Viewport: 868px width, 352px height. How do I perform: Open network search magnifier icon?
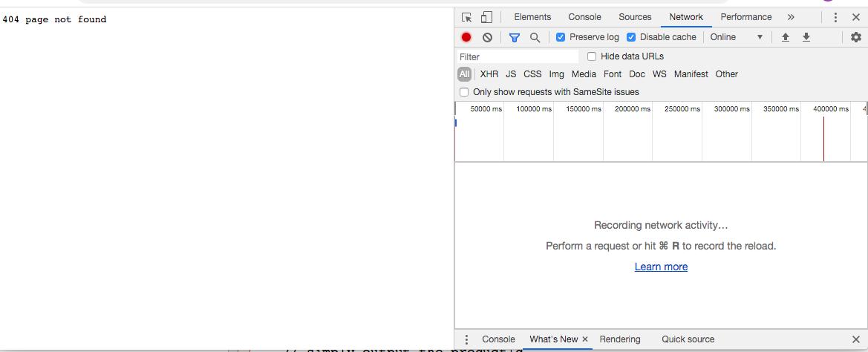pos(535,37)
